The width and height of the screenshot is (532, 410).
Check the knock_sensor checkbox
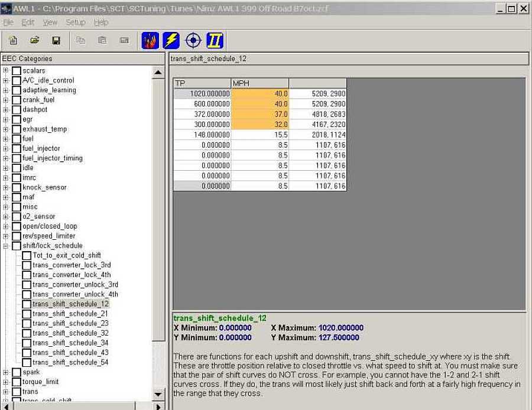point(17,187)
